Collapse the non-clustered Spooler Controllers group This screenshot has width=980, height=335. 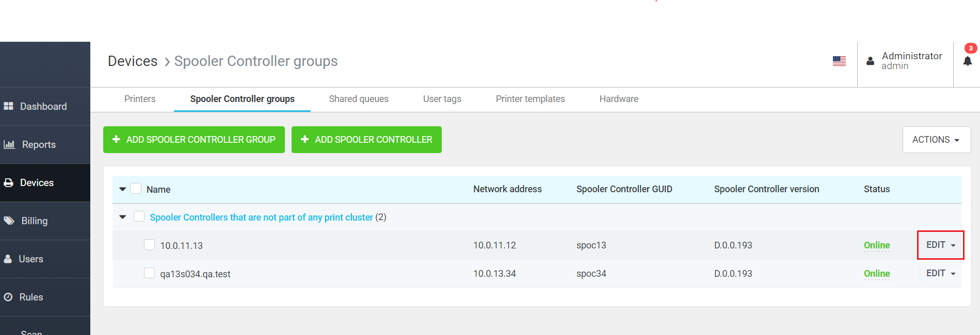[x=123, y=217]
